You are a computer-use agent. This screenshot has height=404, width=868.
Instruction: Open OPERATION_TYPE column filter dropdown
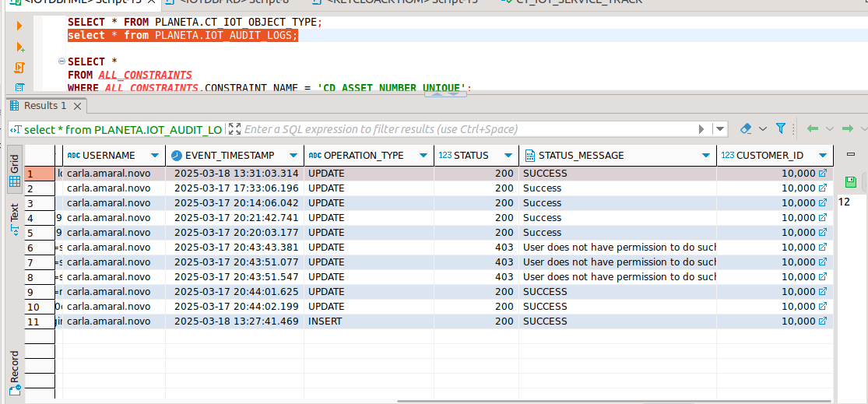click(423, 156)
